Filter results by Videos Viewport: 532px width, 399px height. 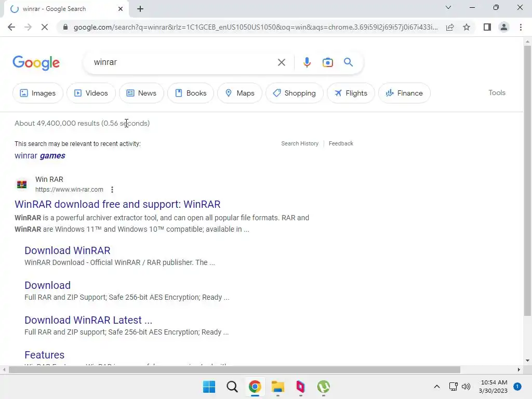pyautogui.click(x=91, y=93)
